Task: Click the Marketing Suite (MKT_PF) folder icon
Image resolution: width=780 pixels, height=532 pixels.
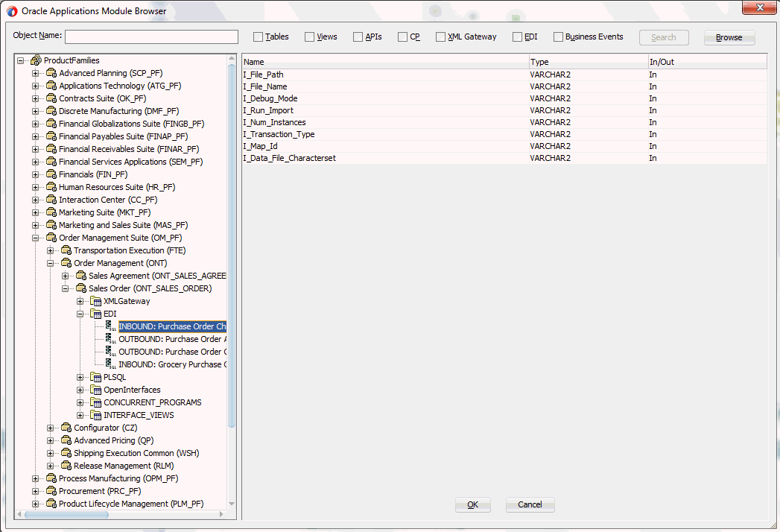Action: click(51, 212)
